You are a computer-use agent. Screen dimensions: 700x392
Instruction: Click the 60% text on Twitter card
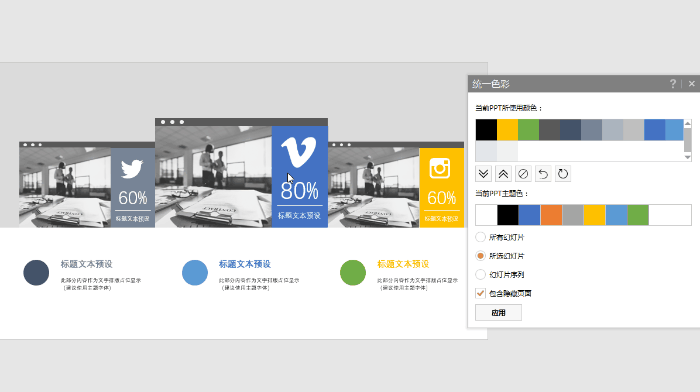[x=133, y=198]
